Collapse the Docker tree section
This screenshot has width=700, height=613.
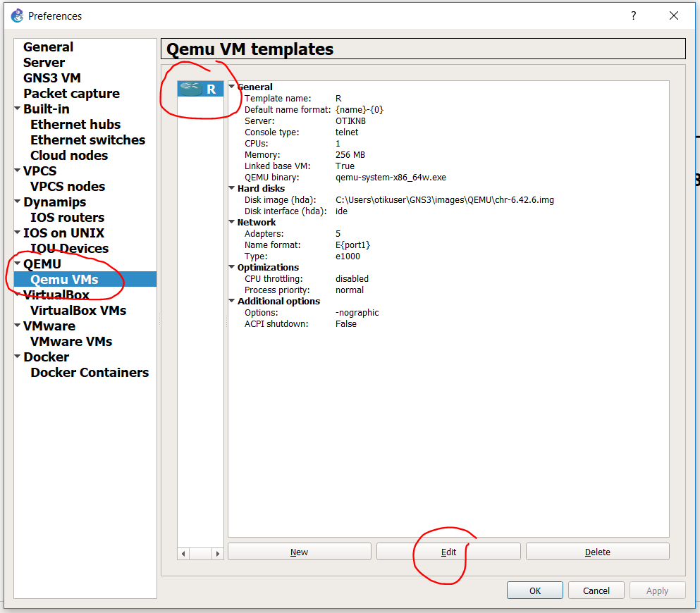[18, 357]
